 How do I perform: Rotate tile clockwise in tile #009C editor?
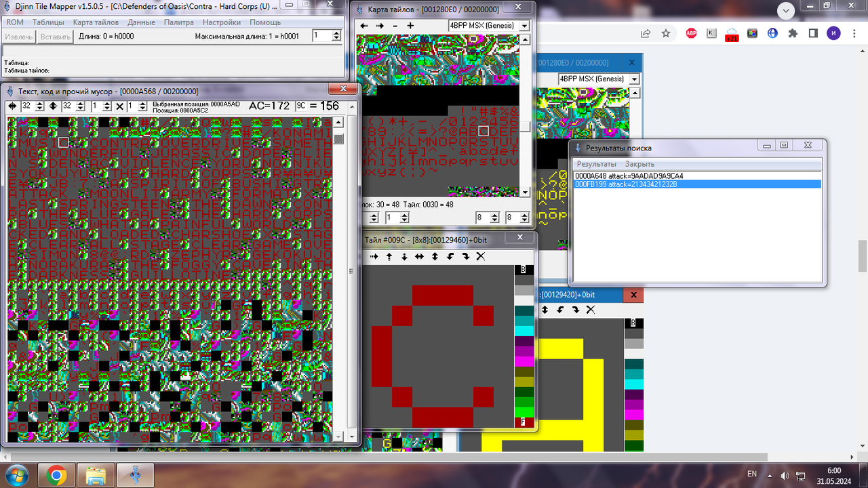tap(465, 256)
